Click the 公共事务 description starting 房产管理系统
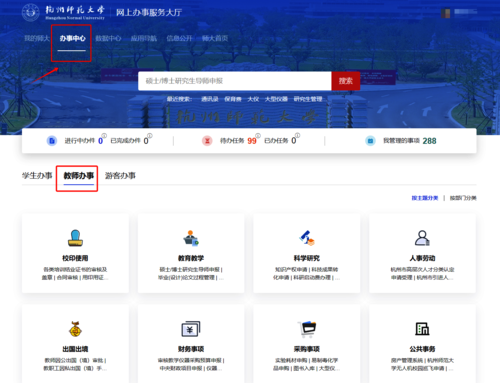 click(422, 364)
